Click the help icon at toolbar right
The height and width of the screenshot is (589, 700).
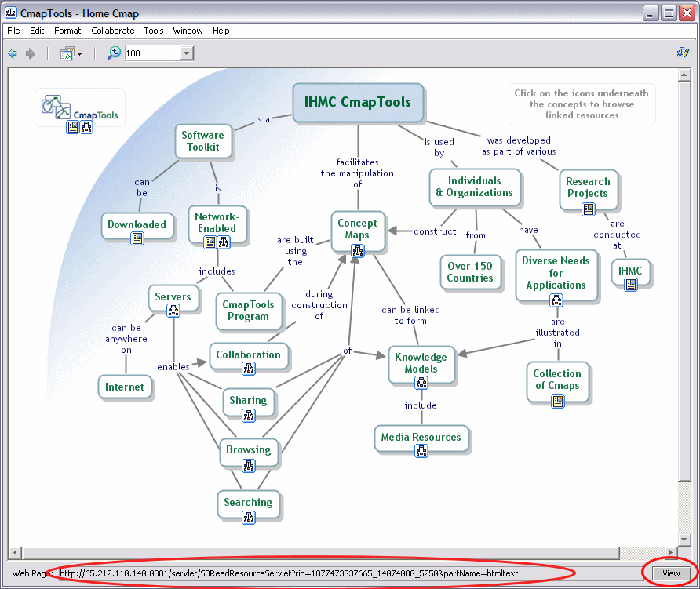pos(682,53)
